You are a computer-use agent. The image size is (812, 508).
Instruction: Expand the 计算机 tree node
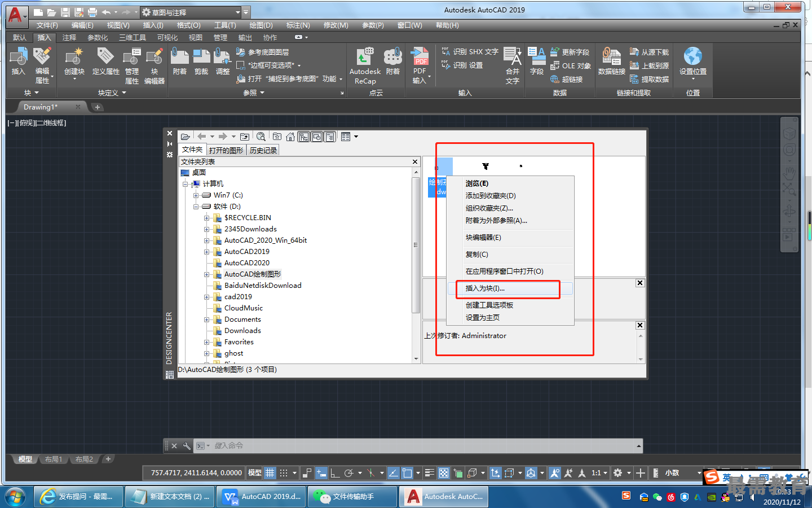185,184
